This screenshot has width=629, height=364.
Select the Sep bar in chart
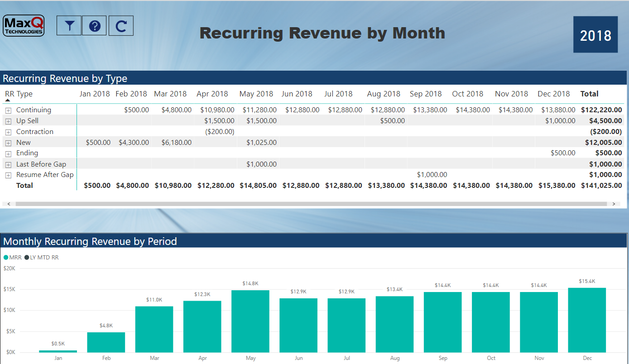click(443, 322)
